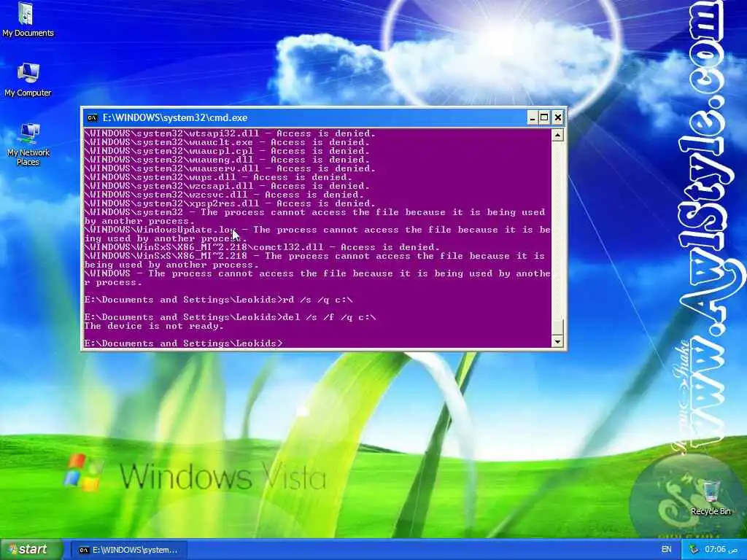This screenshot has width=747, height=560.
Task: Select the My Computer desktop icon
Action: (28, 80)
